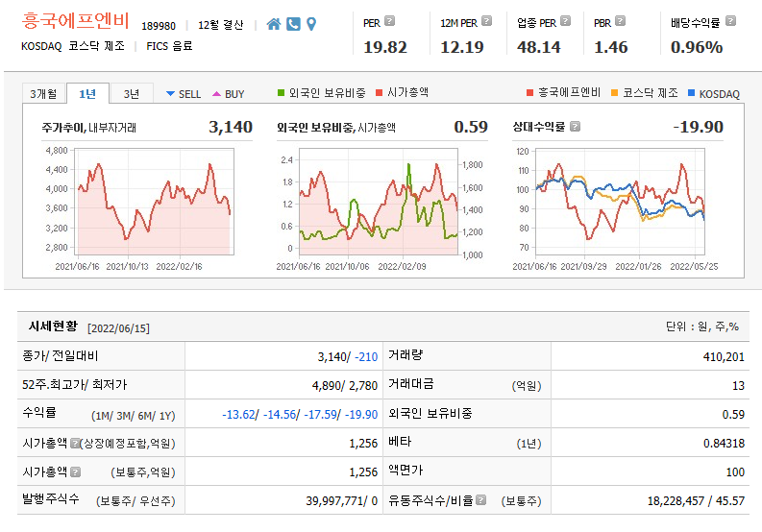Click the blue SELL triangle marker legend
Viewport: 762px width, 532px height.
click(x=170, y=93)
